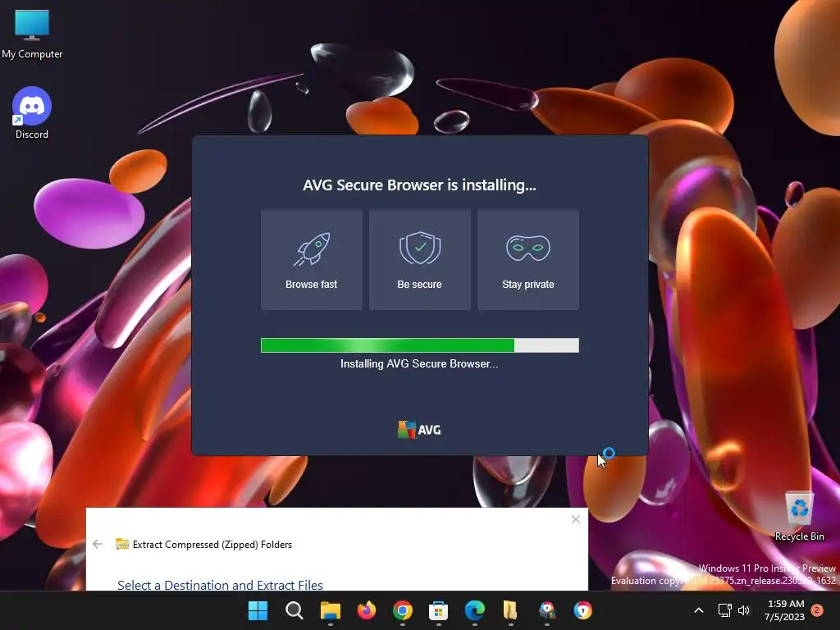Screen dimensions: 840x630
Task: Open the AVG Secure Browser taskbar icon
Action: pyautogui.click(x=583, y=610)
